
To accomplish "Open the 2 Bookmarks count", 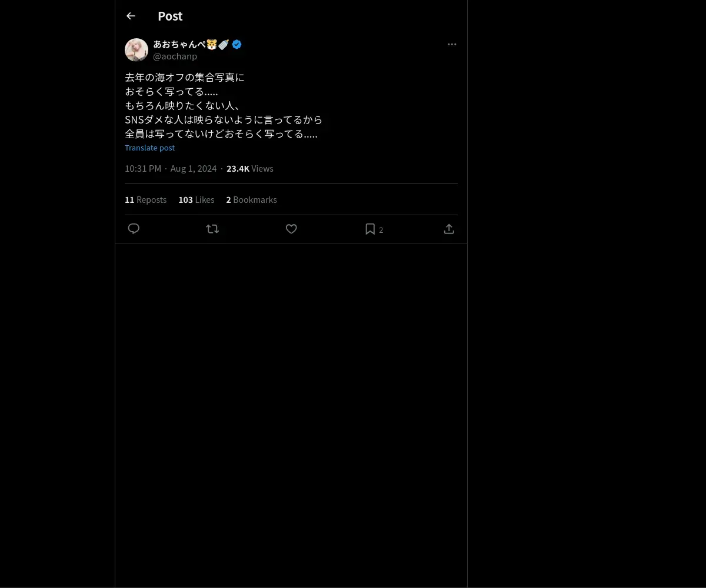I will pos(251,200).
